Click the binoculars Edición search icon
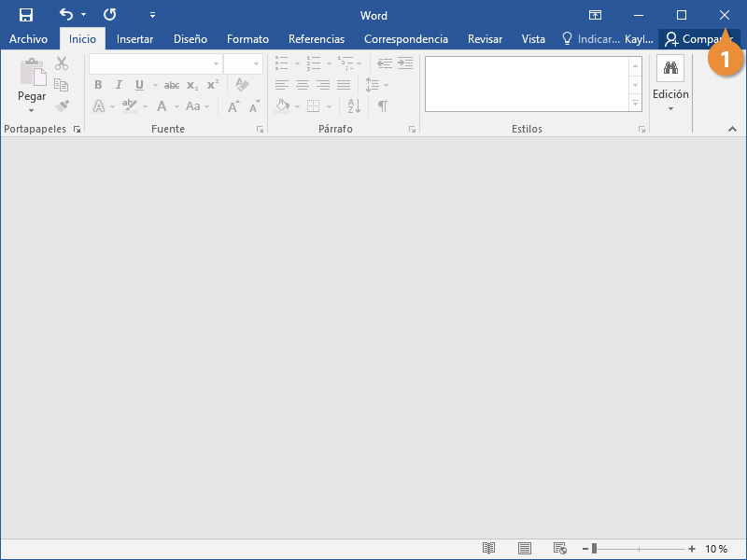 tap(669, 68)
